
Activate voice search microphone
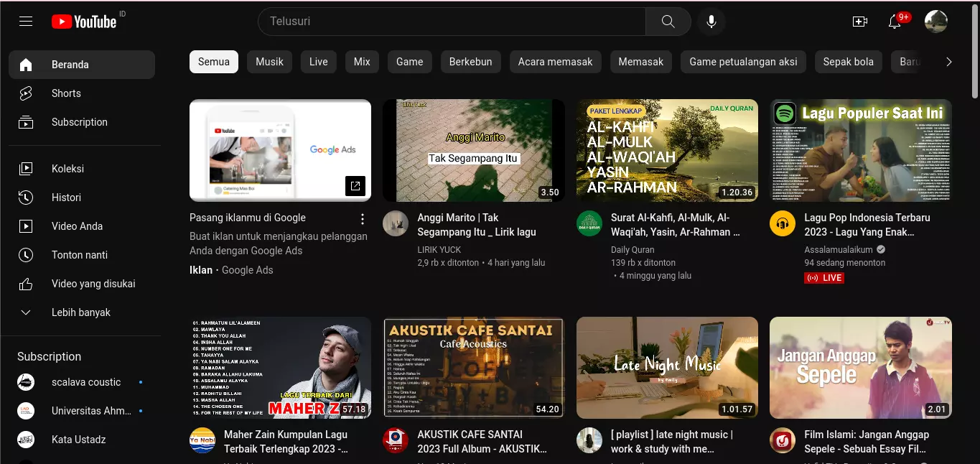[711, 22]
